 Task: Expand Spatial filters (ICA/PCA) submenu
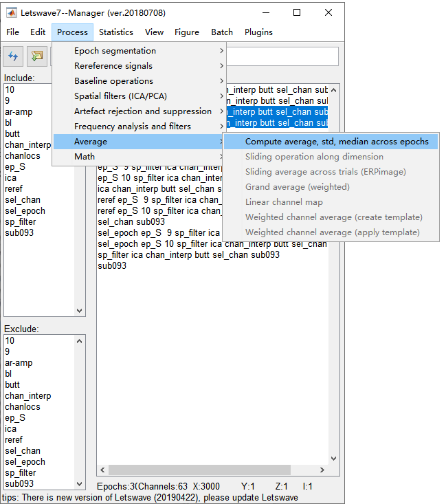click(139, 96)
